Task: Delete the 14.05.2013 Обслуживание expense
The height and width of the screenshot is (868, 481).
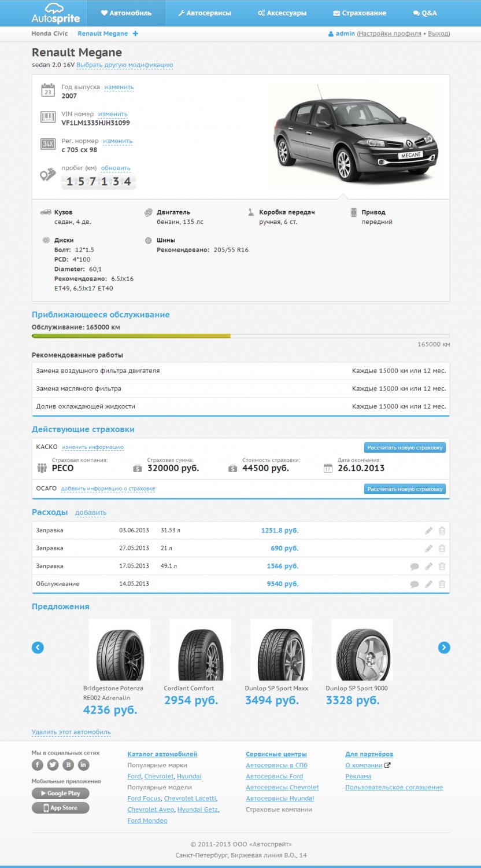Action: pyautogui.click(x=442, y=584)
